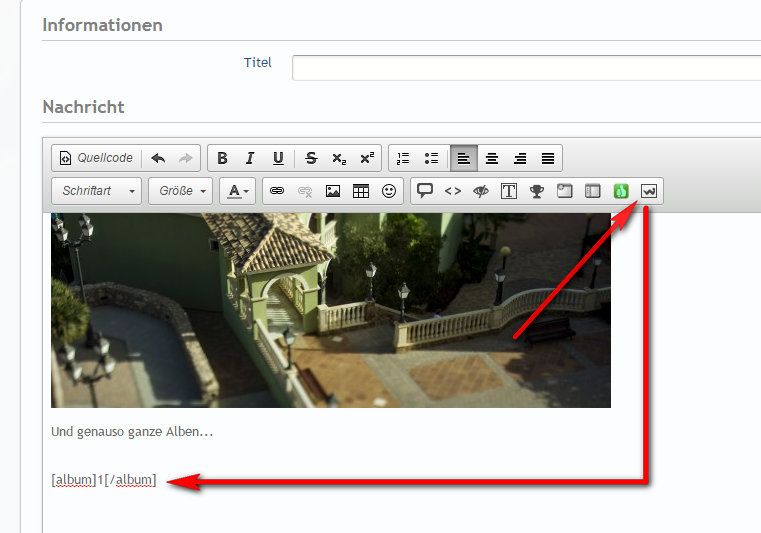
Task: Click the remove link icon
Action: pyautogui.click(x=305, y=191)
